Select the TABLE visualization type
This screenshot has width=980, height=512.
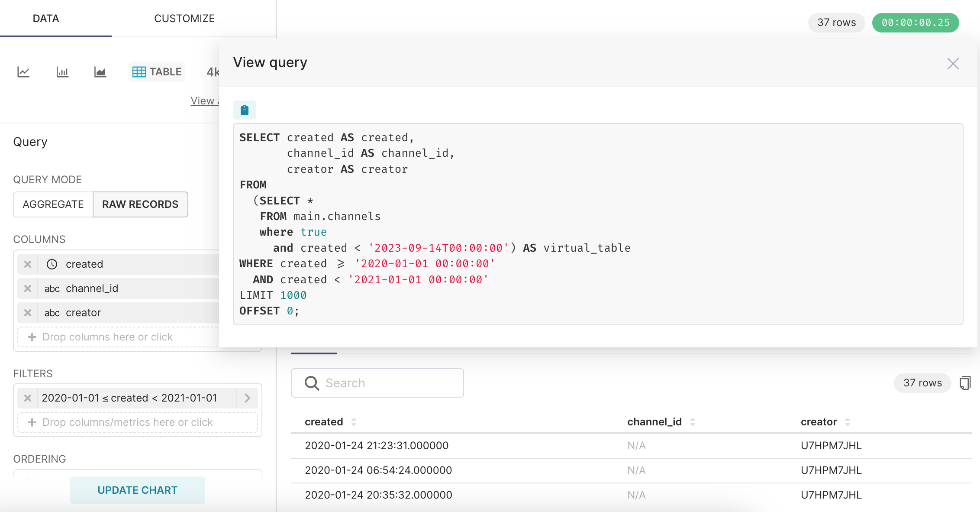click(x=157, y=72)
